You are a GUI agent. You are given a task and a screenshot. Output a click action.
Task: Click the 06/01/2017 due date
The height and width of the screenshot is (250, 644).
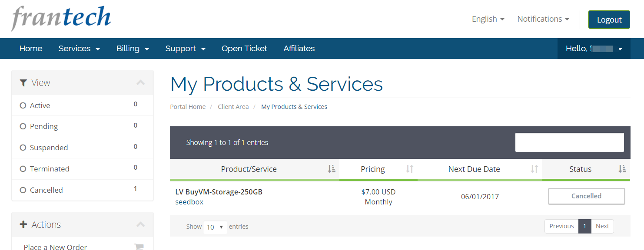coord(480,197)
